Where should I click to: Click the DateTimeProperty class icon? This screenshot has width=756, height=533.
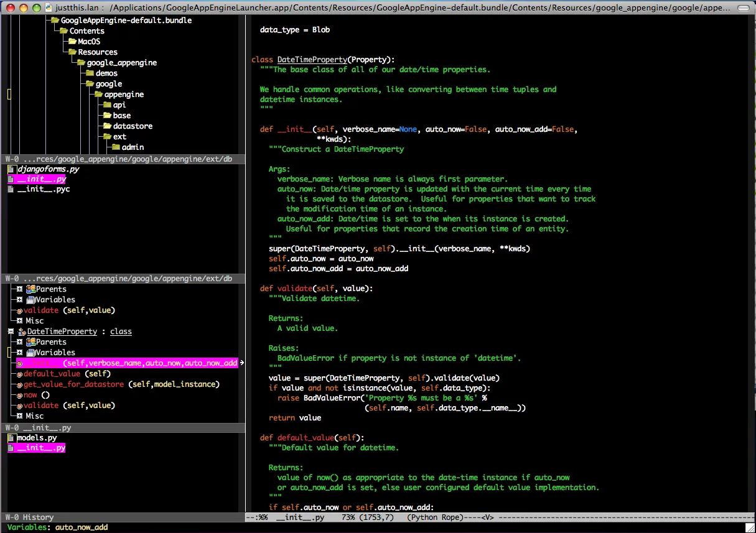(x=22, y=332)
